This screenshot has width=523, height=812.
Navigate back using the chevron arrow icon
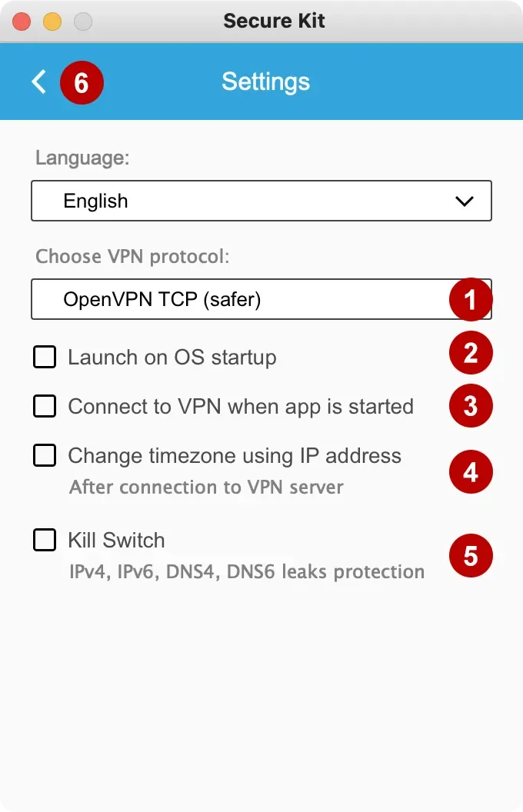[x=38, y=82]
